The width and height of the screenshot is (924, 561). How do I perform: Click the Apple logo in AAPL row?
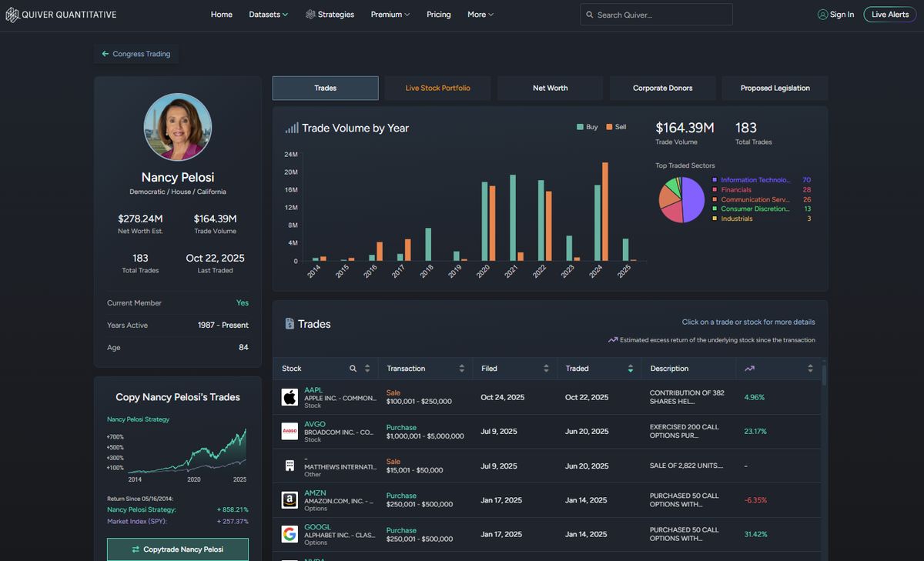point(290,397)
